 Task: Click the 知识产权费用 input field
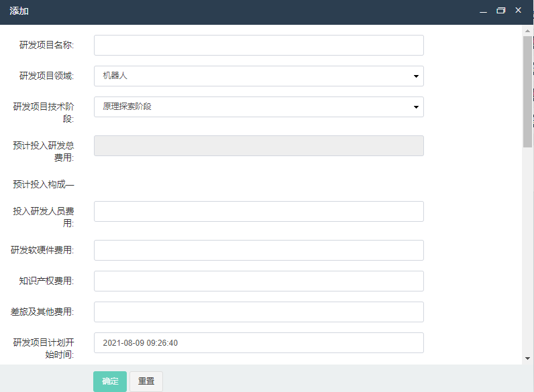(x=259, y=281)
